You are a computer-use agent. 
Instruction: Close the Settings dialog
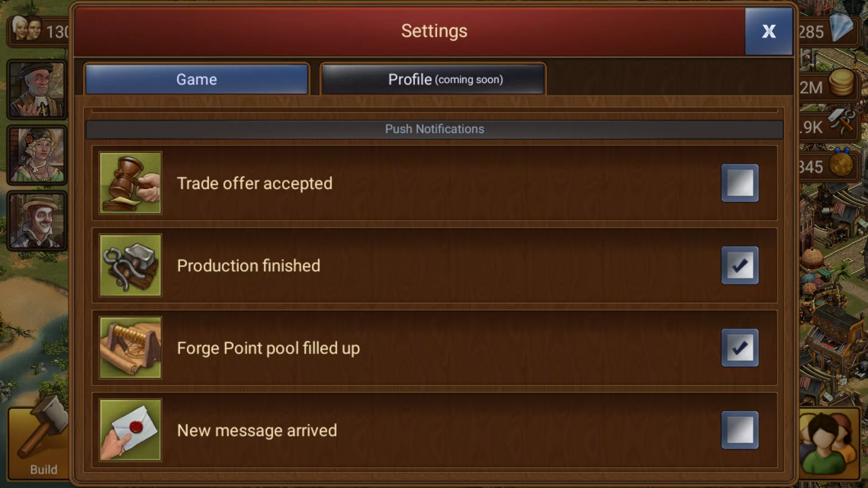(769, 31)
